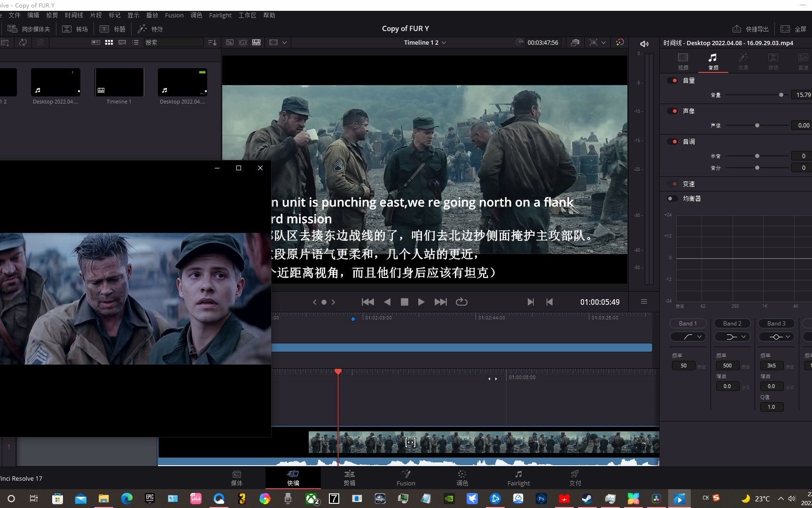Image resolution: width=812 pixels, height=508 pixels.
Task: Mute audio with the speaker icon
Action: coord(644,44)
